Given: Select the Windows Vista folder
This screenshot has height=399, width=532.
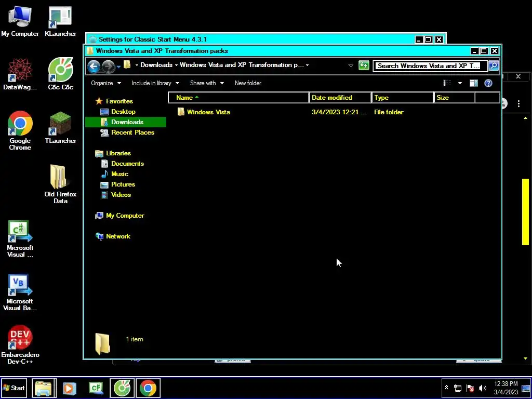Looking at the screenshot, I should [x=204, y=112].
